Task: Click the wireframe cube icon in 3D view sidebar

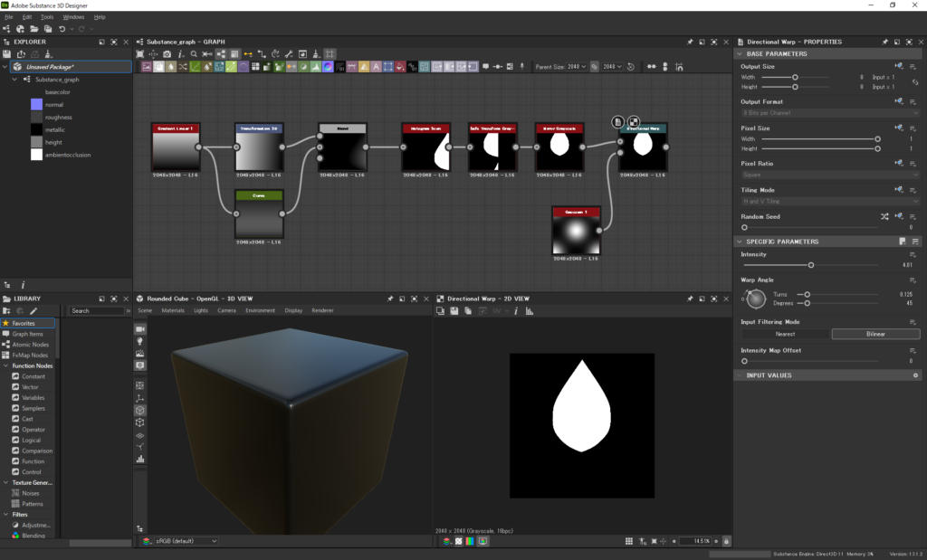Action: click(x=140, y=422)
